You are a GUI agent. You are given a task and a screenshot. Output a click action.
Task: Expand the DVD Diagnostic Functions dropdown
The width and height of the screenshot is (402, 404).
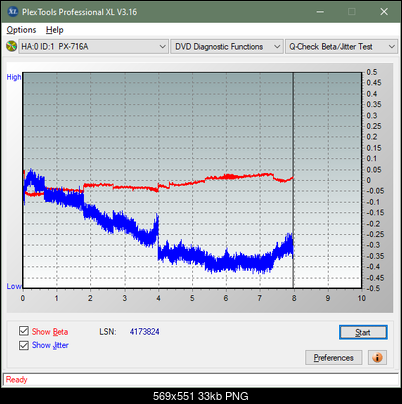227,47
